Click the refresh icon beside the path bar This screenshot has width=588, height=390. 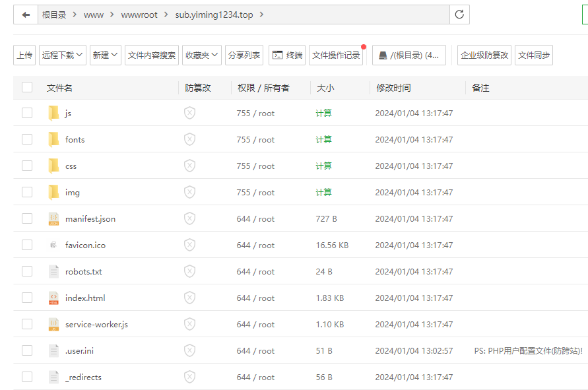(x=459, y=15)
